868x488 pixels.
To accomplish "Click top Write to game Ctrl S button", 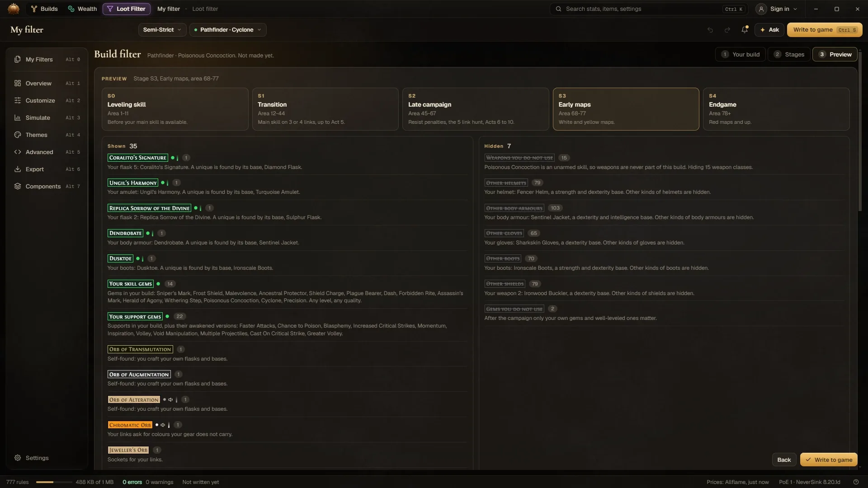I will [x=825, y=30].
